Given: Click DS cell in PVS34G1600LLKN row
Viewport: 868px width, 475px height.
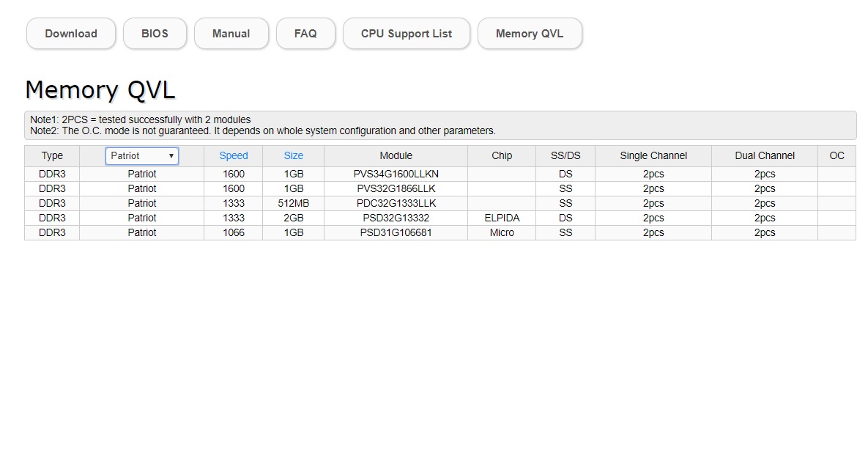Looking at the screenshot, I should (565, 174).
